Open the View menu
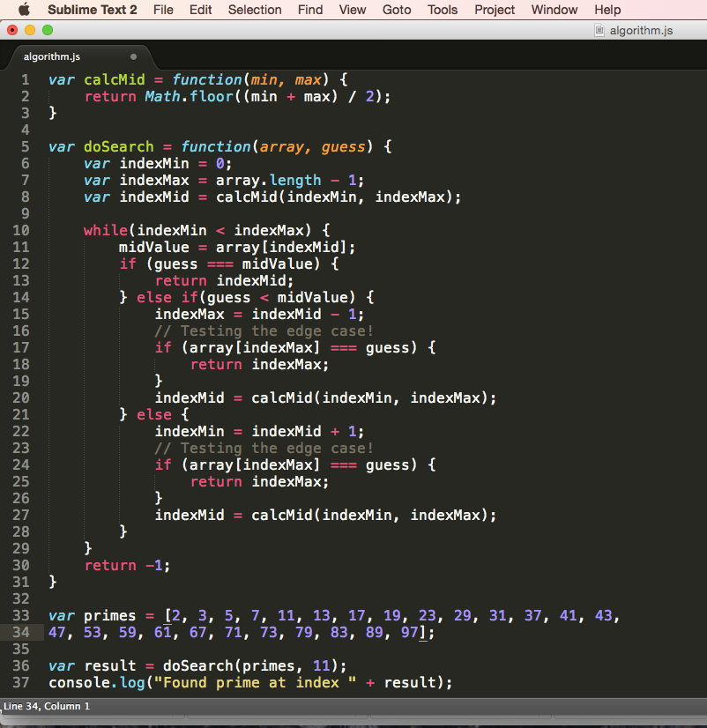Screen dimensions: 707x728 coord(352,10)
